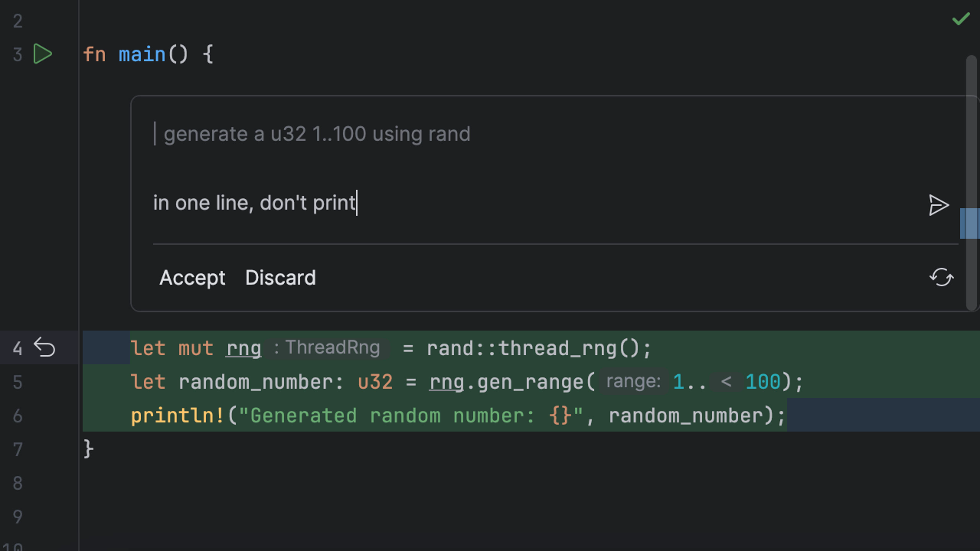Click the ThreadRng inlay type hint
980x551 pixels.
[x=332, y=348]
